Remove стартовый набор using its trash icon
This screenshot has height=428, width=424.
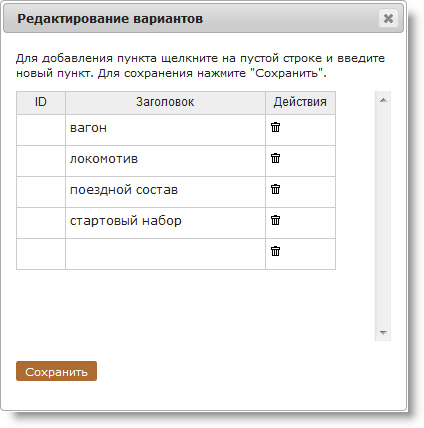click(x=275, y=220)
